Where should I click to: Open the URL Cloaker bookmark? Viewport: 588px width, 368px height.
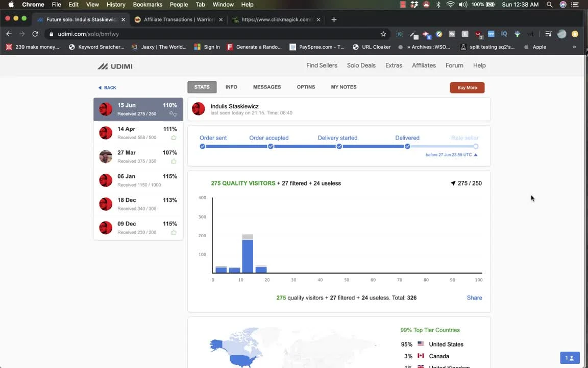click(372, 47)
